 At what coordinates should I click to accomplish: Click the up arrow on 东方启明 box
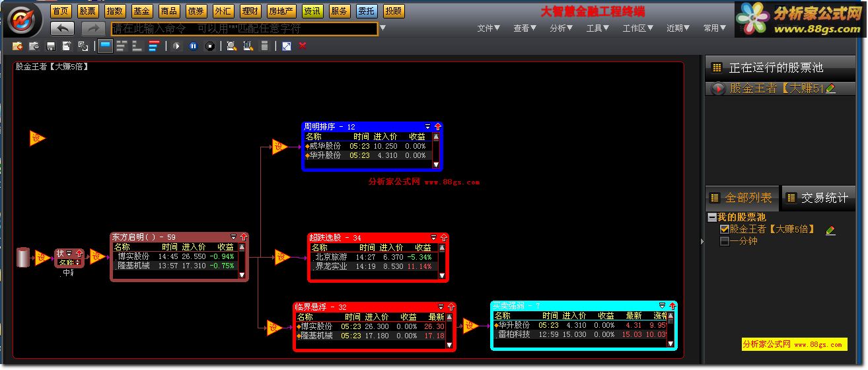click(x=243, y=237)
